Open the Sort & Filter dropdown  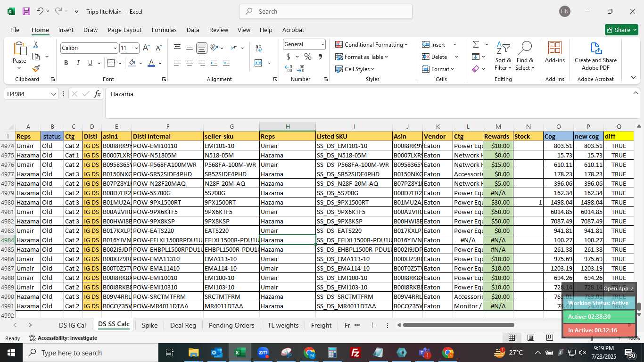(x=503, y=56)
